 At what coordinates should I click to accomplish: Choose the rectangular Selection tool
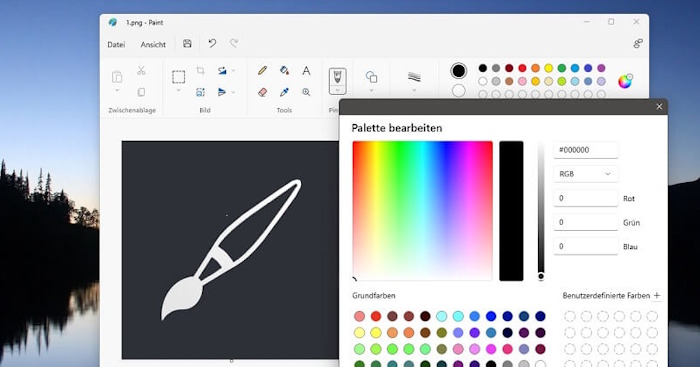(179, 77)
